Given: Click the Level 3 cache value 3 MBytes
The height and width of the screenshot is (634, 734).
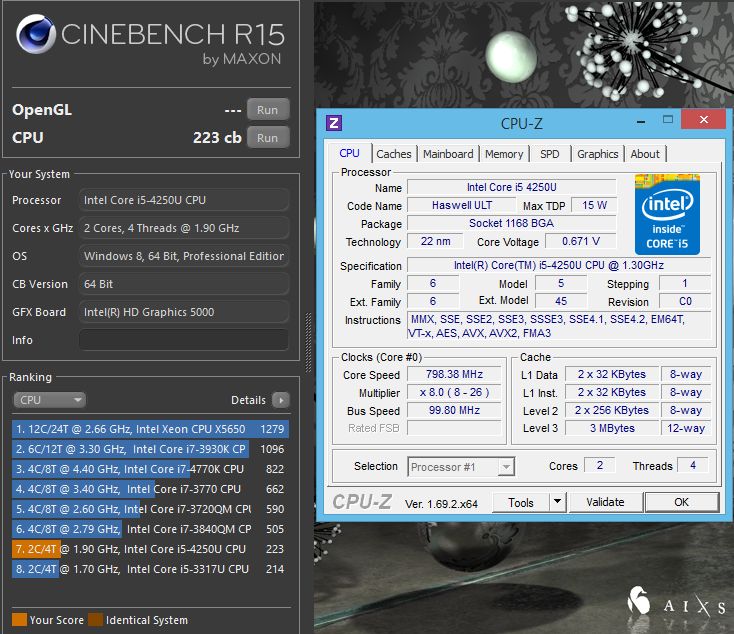Looking at the screenshot, I should click(x=612, y=428).
